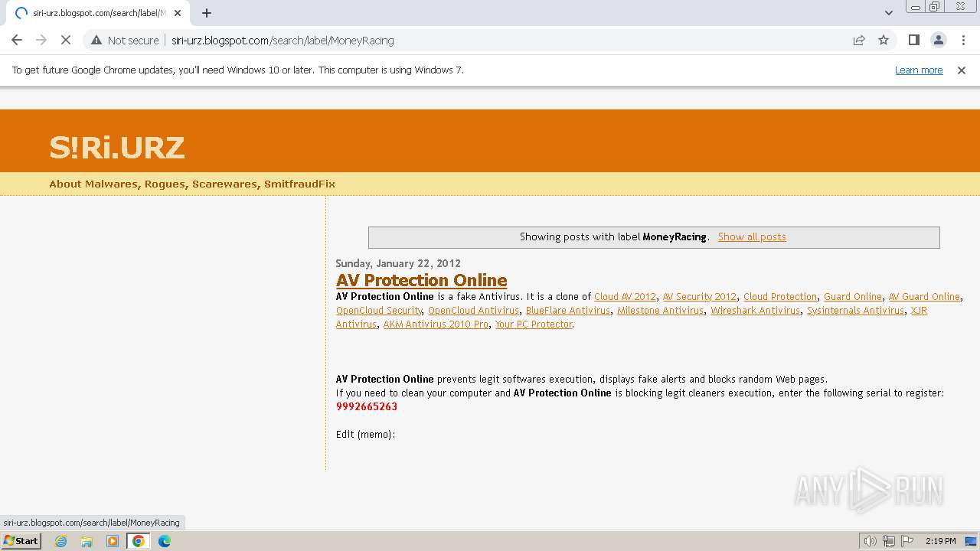Open the side panel icon

(913, 40)
